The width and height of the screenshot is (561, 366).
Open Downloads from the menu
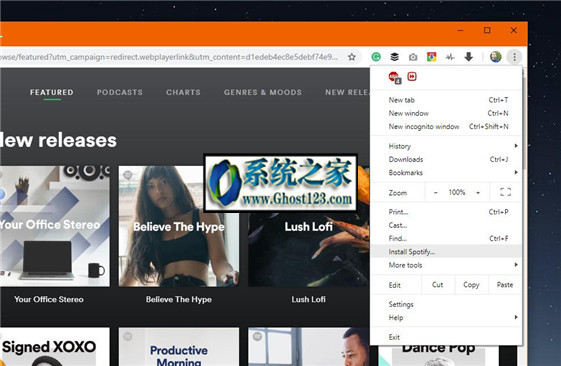click(446, 159)
